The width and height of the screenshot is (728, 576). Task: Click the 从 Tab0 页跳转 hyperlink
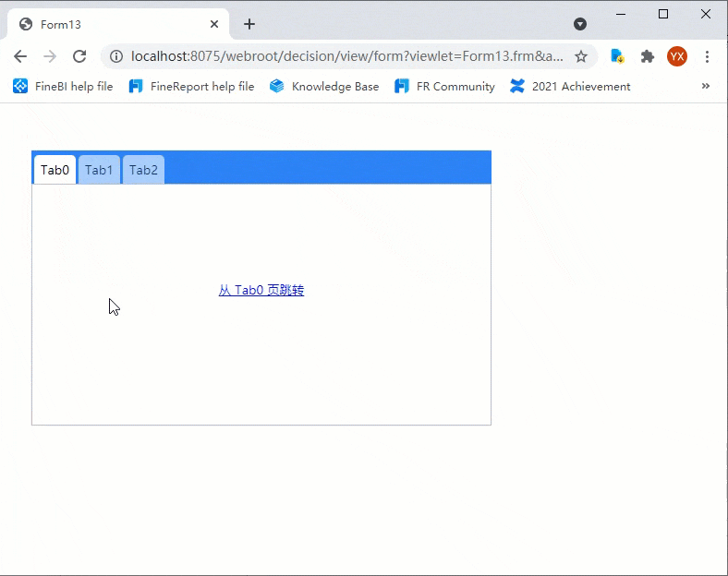(x=261, y=291)
